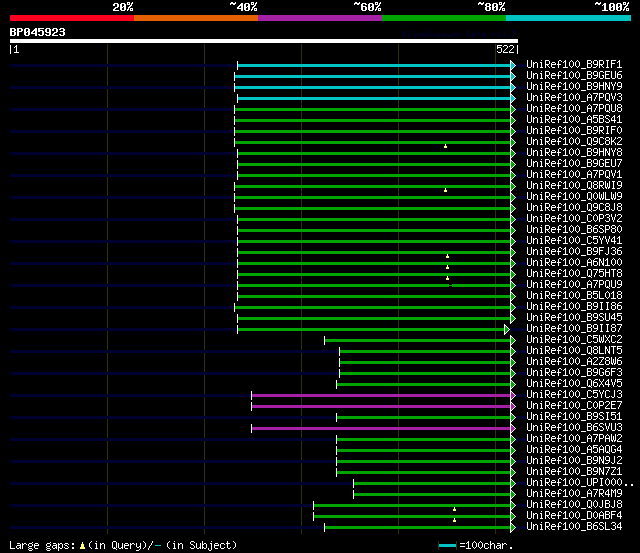Click the UniRef100_B9RIF1 hit label
Viewport: 640px width, 553px height.
point(574,64)
